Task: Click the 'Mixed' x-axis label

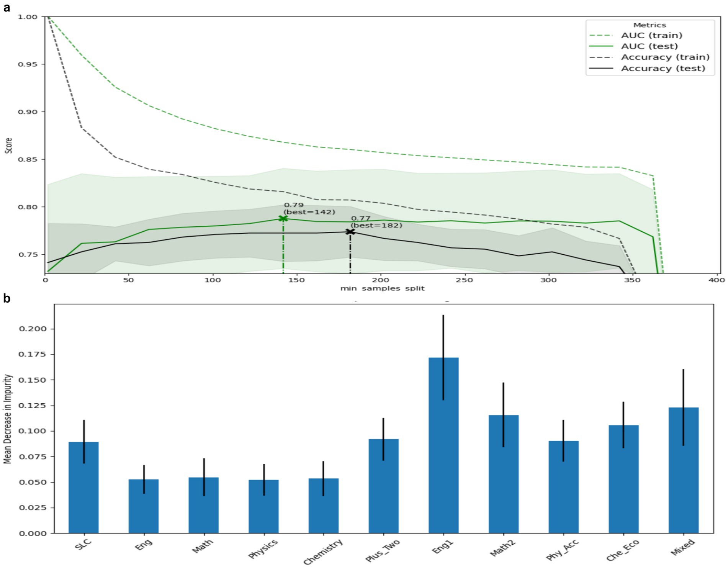Action: click(x=683, y=547)
